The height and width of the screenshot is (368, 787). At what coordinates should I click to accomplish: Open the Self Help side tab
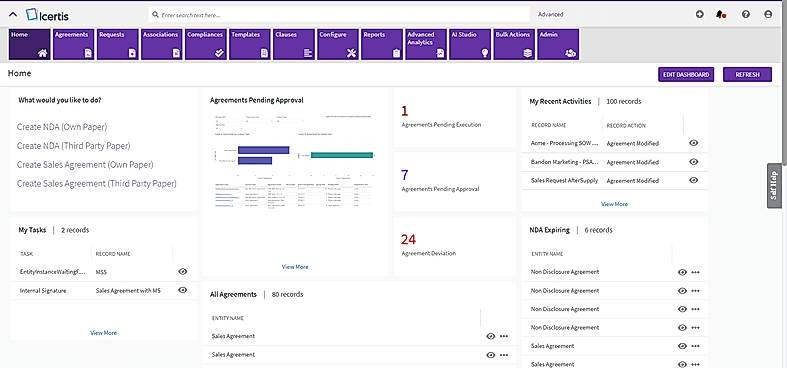click(x=773, y=185)
